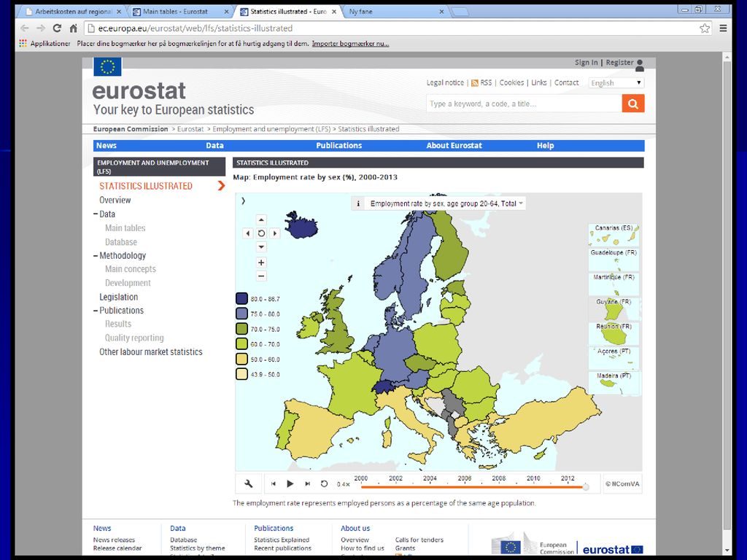
Task: Select the Madeira (PT) inset map
Action: point(614,384)
